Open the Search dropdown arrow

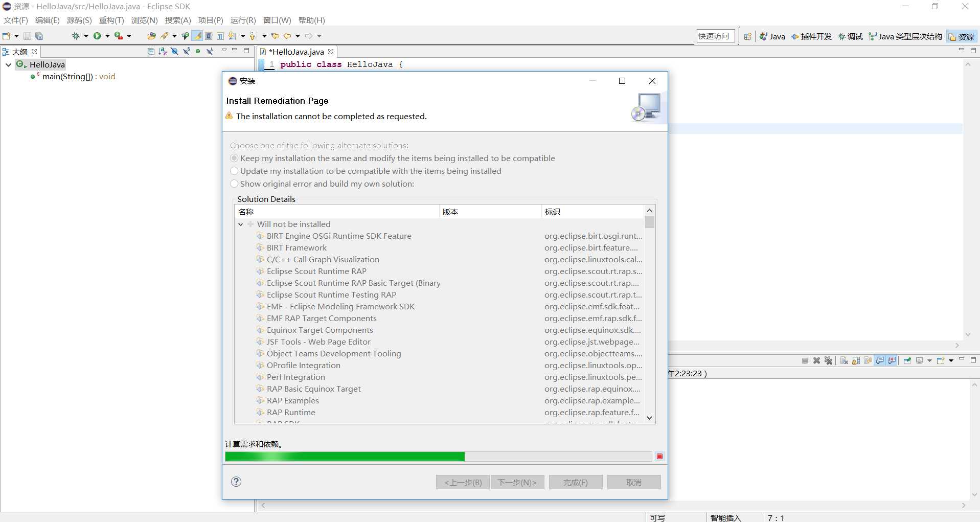pos(174,36)
